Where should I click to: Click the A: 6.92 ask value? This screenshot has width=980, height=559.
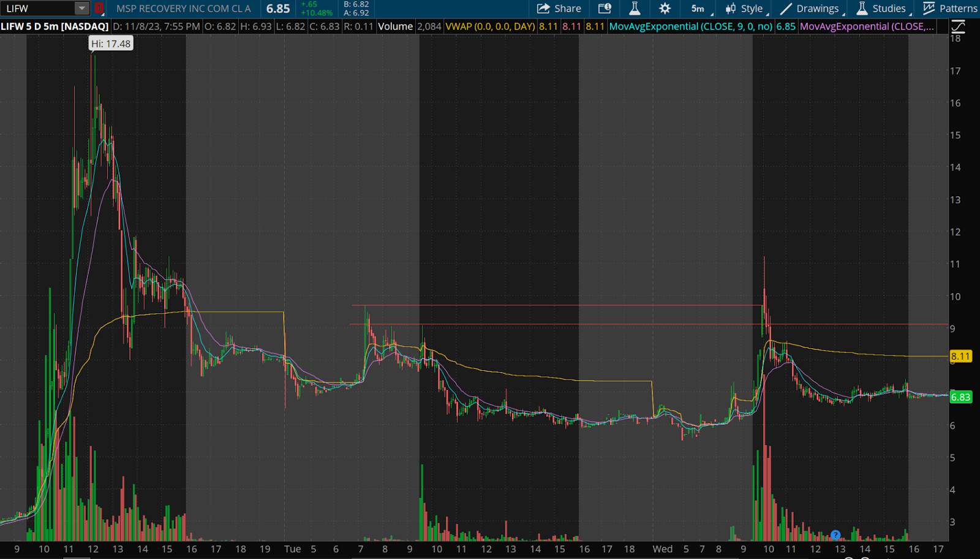(x=356, y=13)
